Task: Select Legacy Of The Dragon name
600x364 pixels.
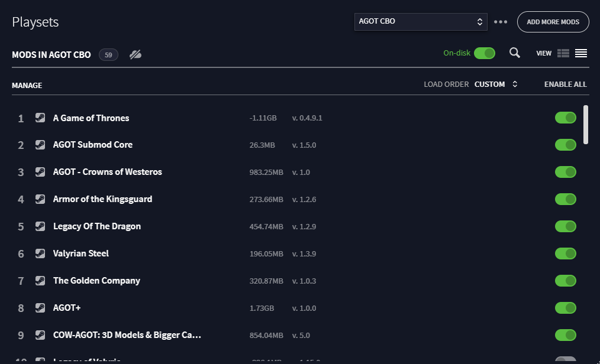Action: [97, 226]
